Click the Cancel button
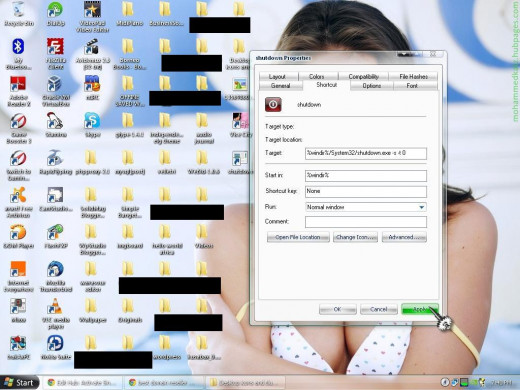This screenshot has width=520, height=390. coord(379,309)
